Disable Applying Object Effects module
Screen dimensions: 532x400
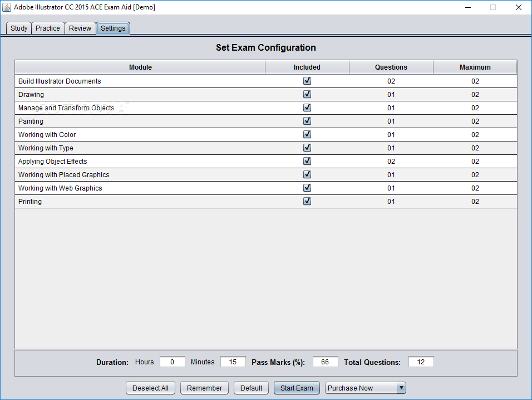[x=307, y=162]
